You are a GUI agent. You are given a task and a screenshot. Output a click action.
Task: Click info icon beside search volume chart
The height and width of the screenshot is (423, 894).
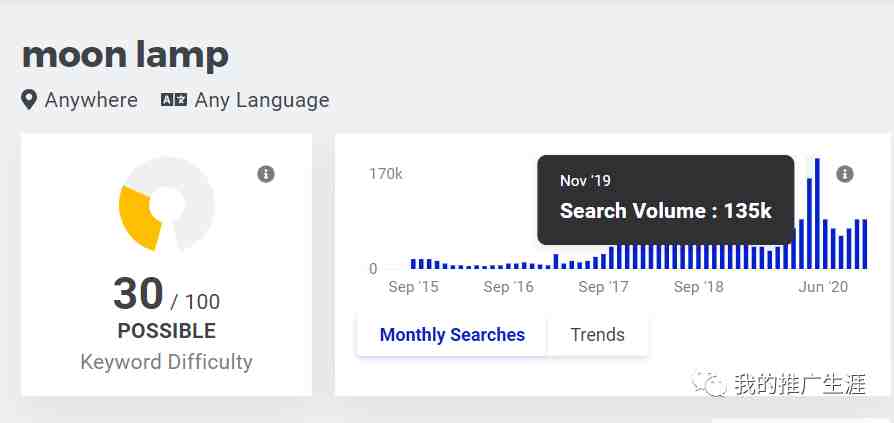845,174
